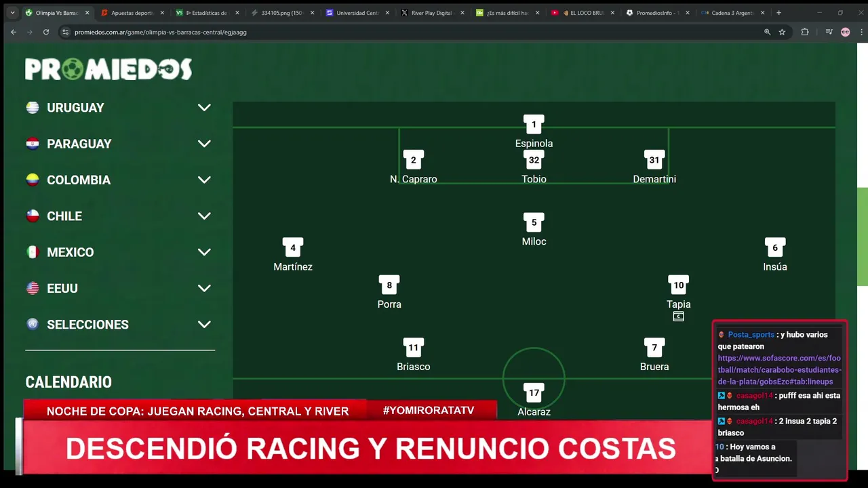Expand the Uruguay leagues section

(x=204, y=108)
